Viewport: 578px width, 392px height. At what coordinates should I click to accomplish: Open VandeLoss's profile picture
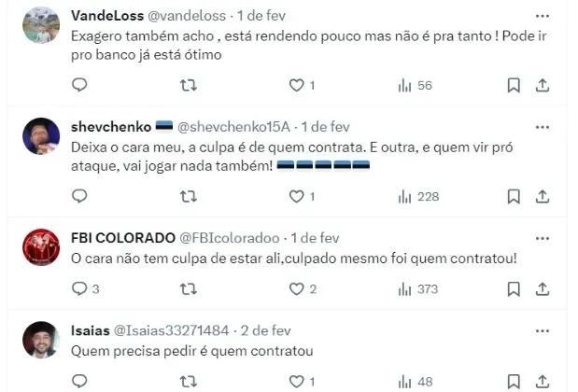(x=41, y=25)
